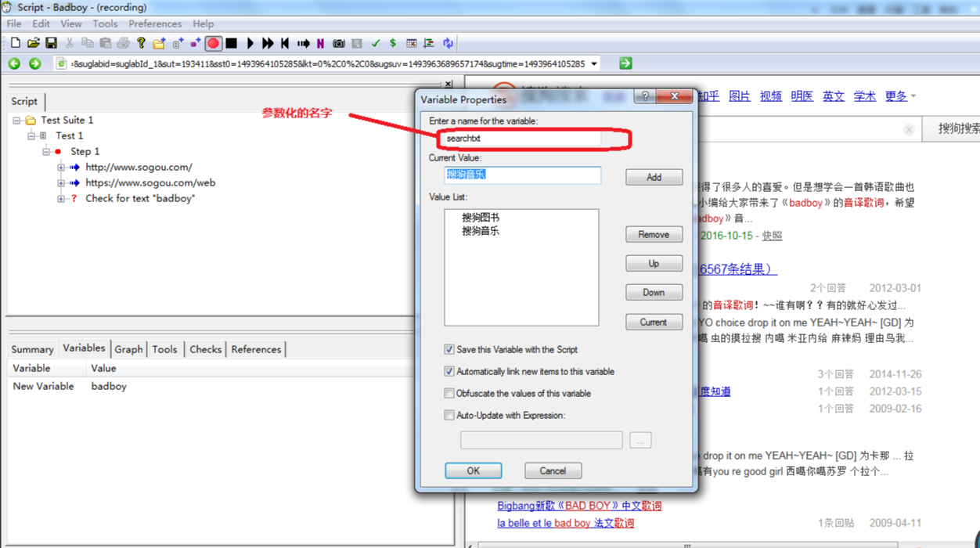Click the Save floppy disk toolbar icon
The height and width of the screenshot is (548, 980).
(x=51, y=43)
